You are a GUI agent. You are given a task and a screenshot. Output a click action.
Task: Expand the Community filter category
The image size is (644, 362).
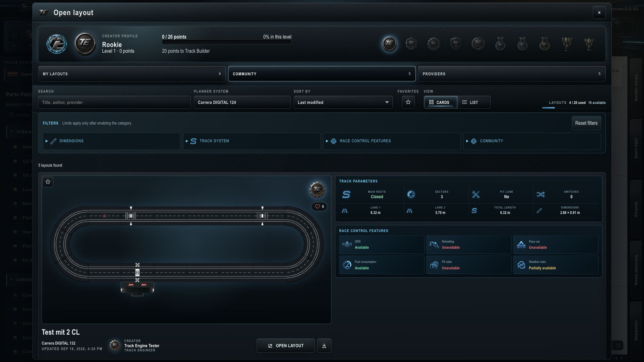coord(532,141)
